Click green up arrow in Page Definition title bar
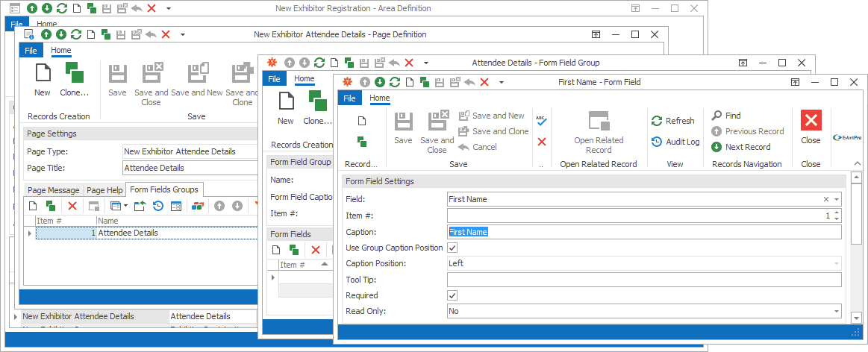868x352 pixels. [x=46, y=34]
